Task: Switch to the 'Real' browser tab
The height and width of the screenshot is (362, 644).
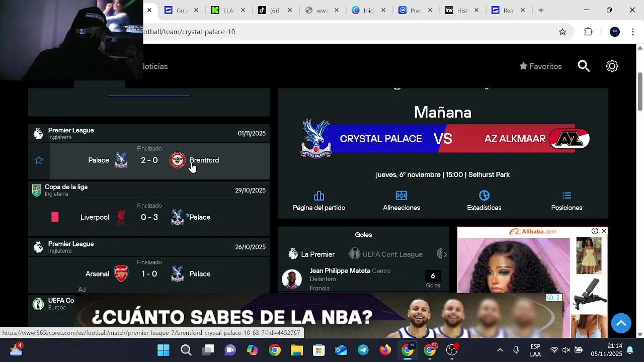Action: click(x=506, y=10)
